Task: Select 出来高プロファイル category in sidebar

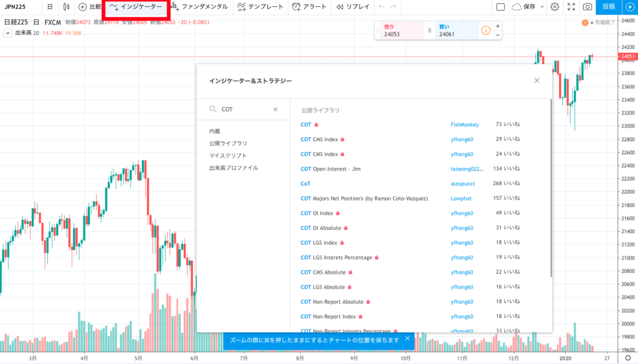Action: (x=234, y=168)
